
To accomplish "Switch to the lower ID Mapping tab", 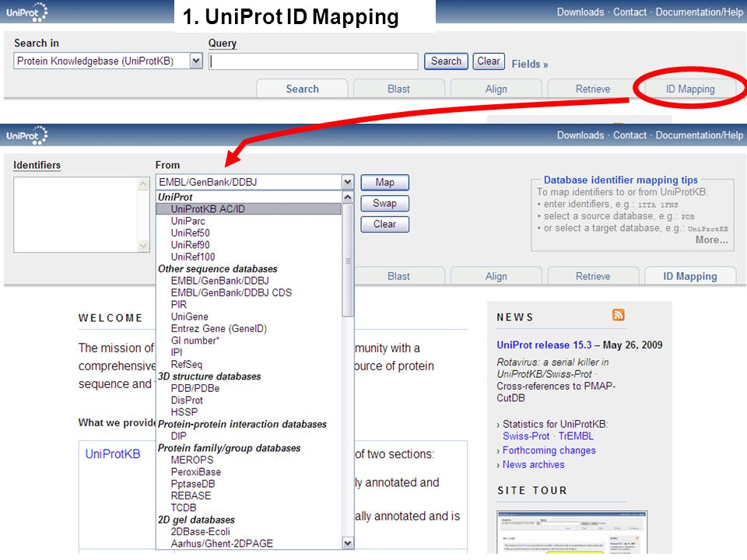I will click(x=690, y=276).
